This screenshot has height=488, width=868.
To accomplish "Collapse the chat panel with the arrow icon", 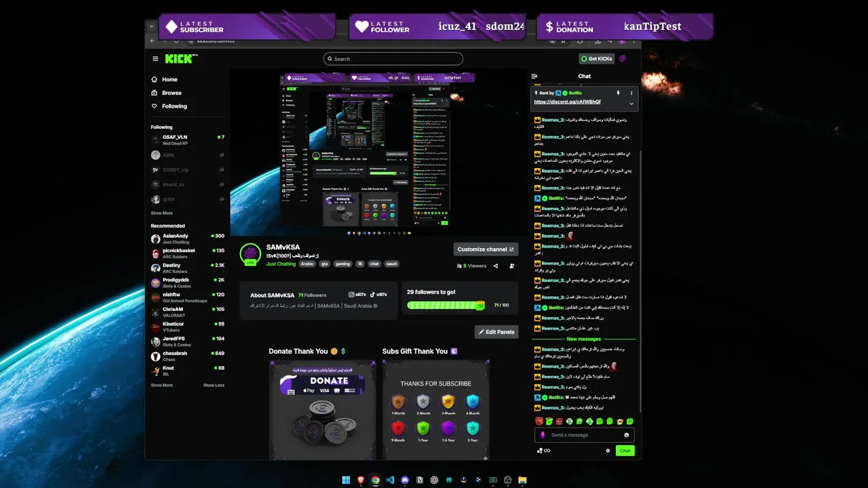I will (534, 77).
